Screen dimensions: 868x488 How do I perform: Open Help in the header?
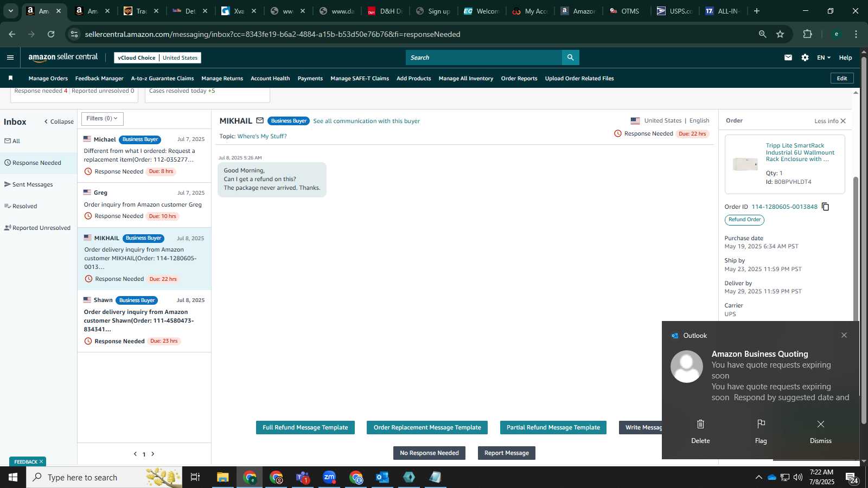click(845, 57)
